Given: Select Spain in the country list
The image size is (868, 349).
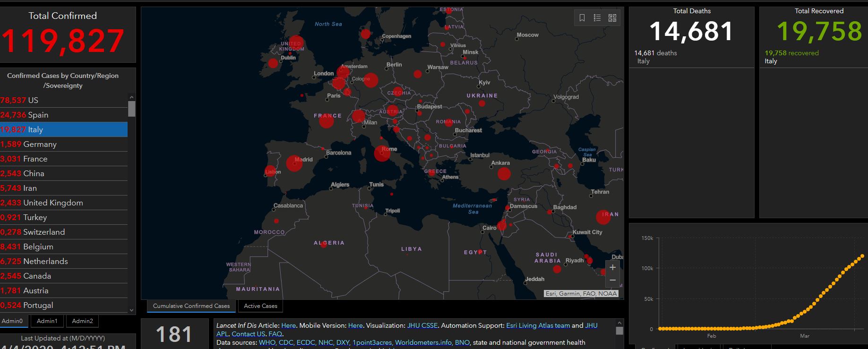Looking at the screenshot, I should point(64,115).
